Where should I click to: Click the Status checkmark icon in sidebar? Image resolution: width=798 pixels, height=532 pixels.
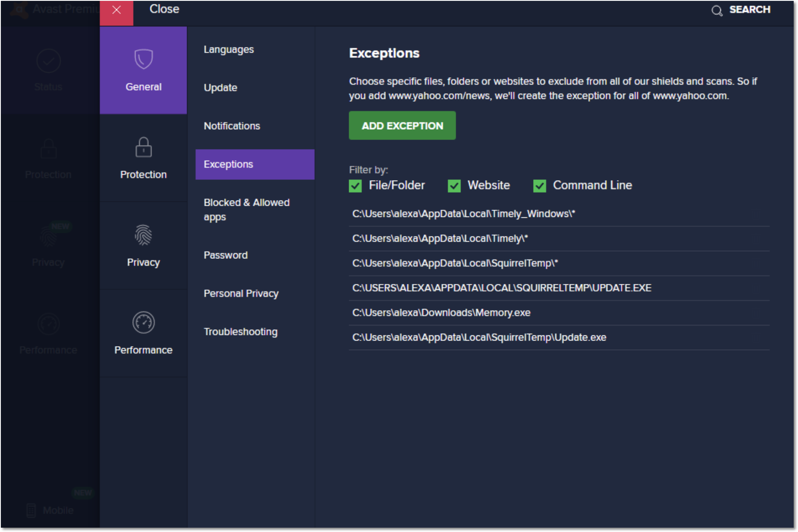click(x=48, y=60)
